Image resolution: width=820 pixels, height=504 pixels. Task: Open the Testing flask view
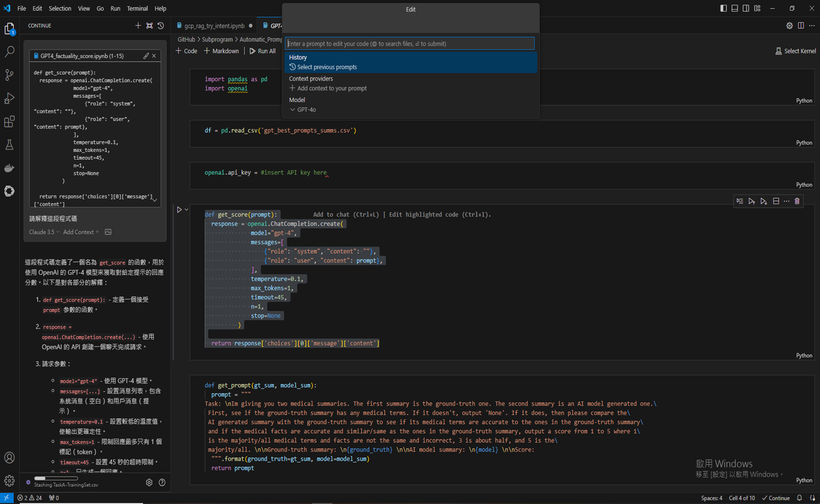point(9,145)
